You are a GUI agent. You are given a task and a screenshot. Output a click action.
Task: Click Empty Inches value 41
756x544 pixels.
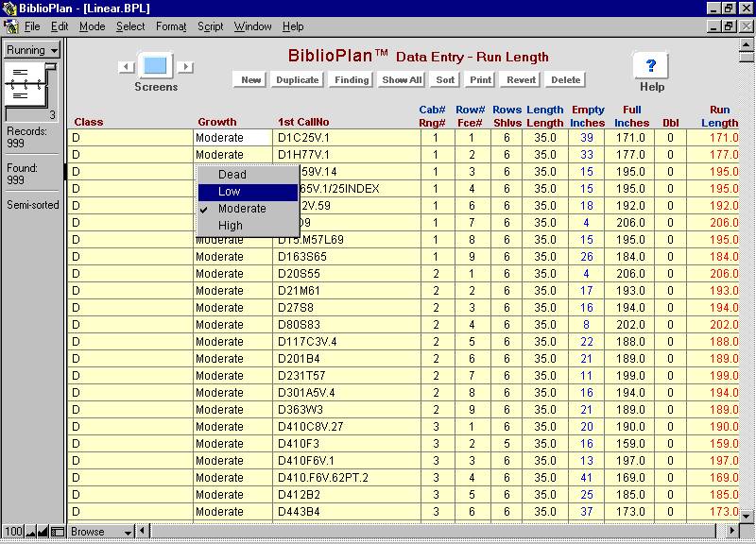pyautogui.click(x=586, y=478)
